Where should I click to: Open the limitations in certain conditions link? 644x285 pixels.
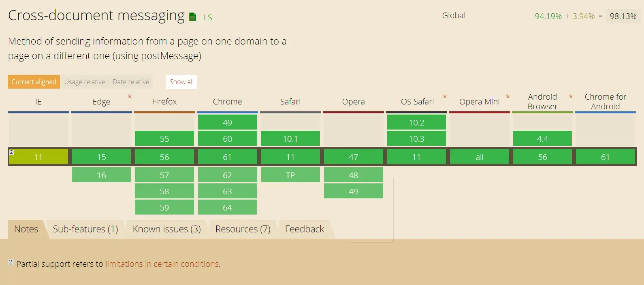[x=162, y=264]
